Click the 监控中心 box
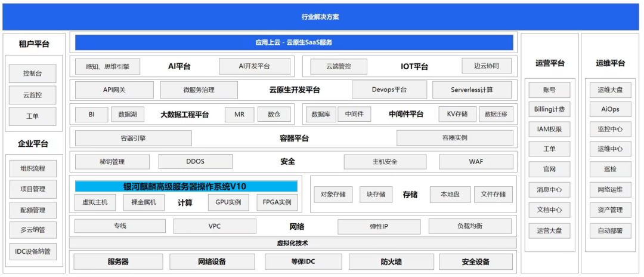 611,130
